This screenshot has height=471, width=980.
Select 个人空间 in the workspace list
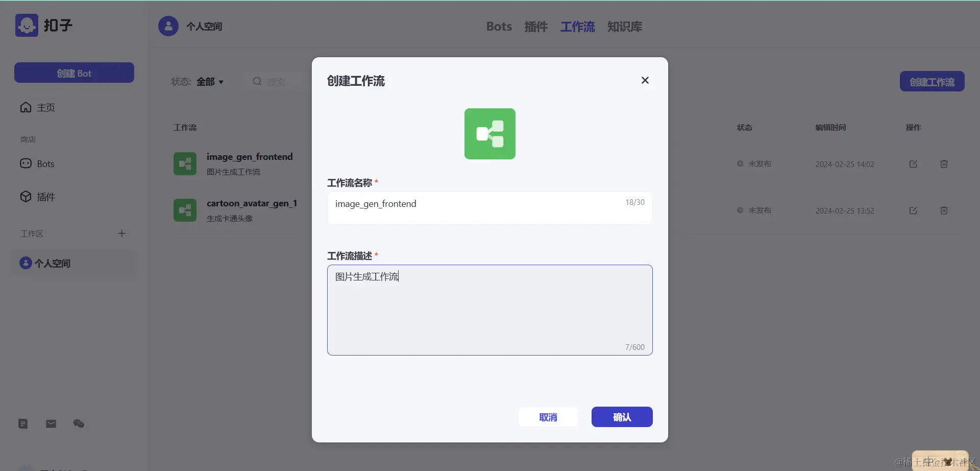pyautogui.click(x=53, y=263)
